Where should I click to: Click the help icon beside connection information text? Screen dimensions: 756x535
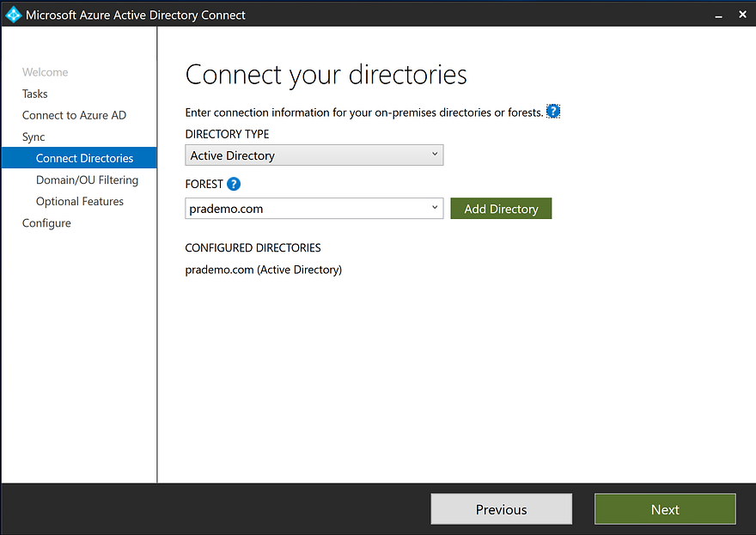pyautogui.click(x=553, y=112)
